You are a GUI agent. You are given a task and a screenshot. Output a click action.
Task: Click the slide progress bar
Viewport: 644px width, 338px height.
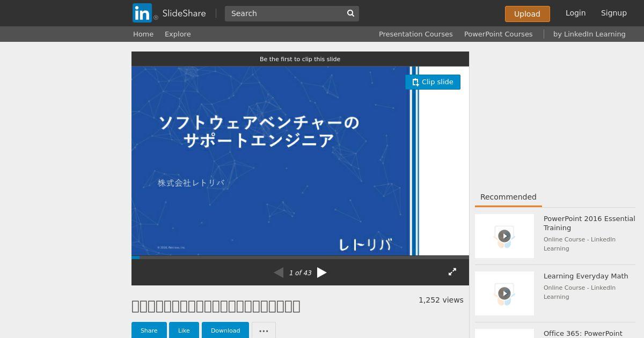tap(300, 258)
